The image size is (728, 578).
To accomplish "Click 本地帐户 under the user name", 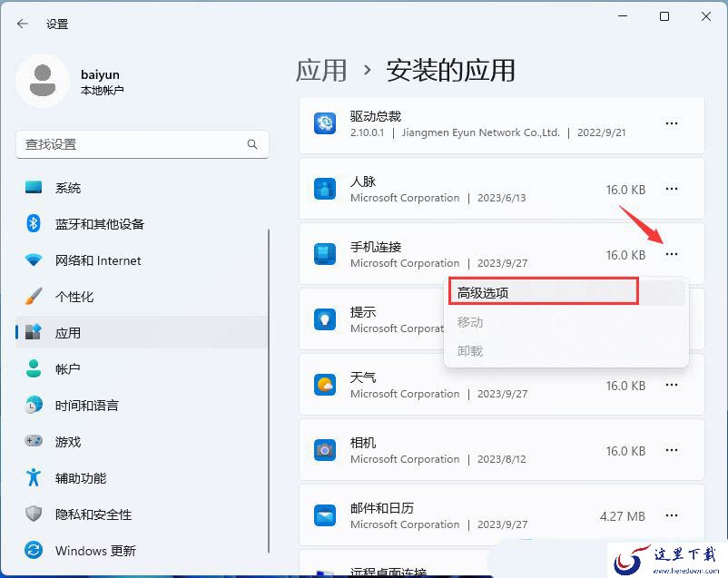I will coord(103,90).
